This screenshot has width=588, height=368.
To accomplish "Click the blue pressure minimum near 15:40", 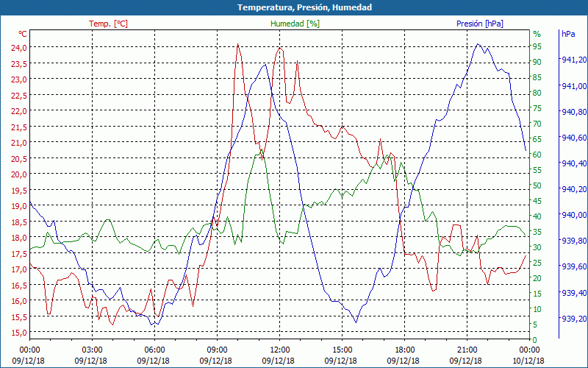I will pos(356,322).
